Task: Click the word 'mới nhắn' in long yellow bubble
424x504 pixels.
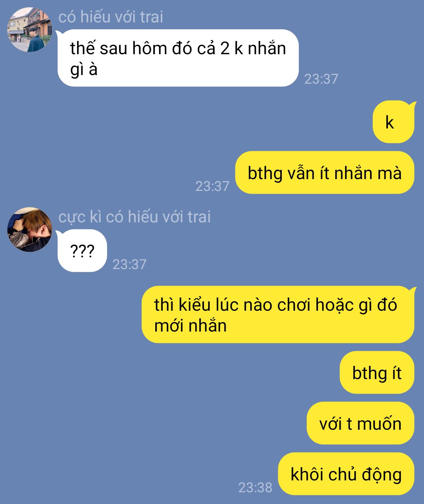Action: coord(190,326)
